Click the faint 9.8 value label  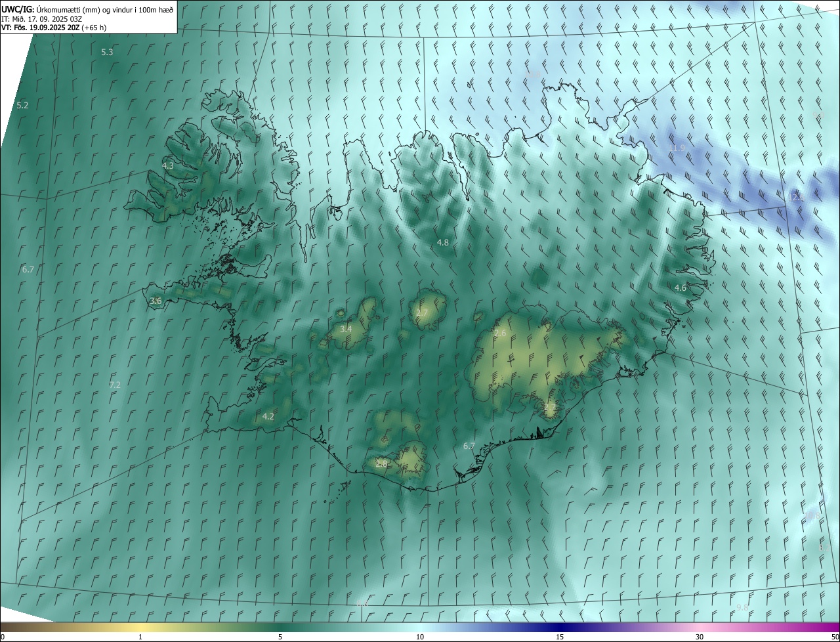coord(742,608)
